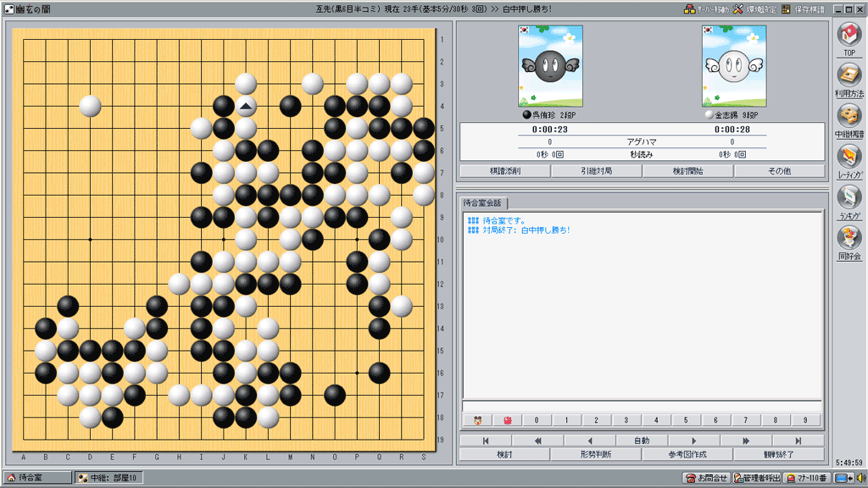Step forward one move
The image size is (868, 488).
tap(693, 441)
